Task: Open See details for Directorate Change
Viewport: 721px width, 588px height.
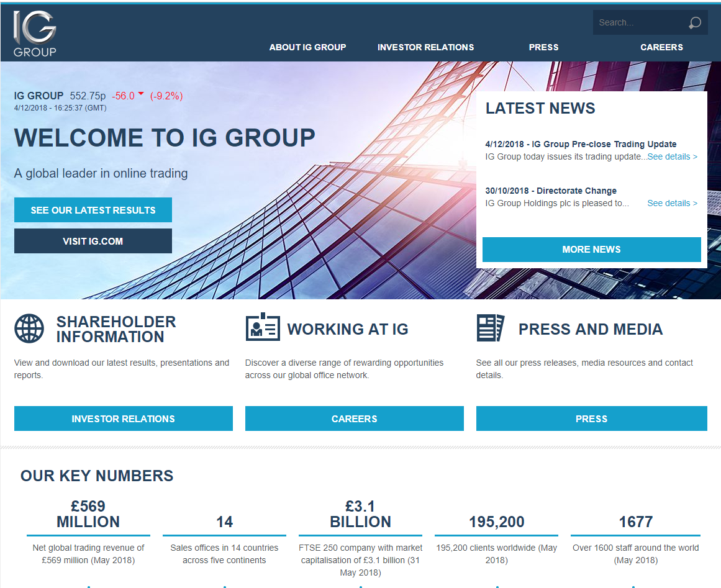Action: coord(673,203)
